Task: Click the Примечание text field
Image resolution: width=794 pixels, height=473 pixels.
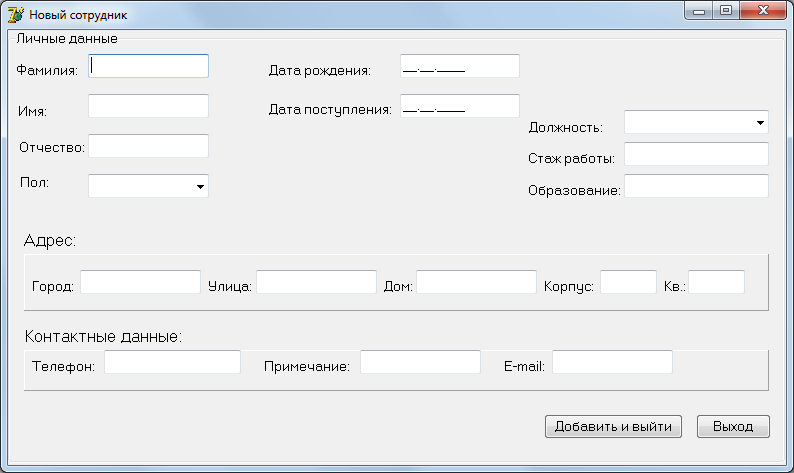Action: [x=420, y=362]
